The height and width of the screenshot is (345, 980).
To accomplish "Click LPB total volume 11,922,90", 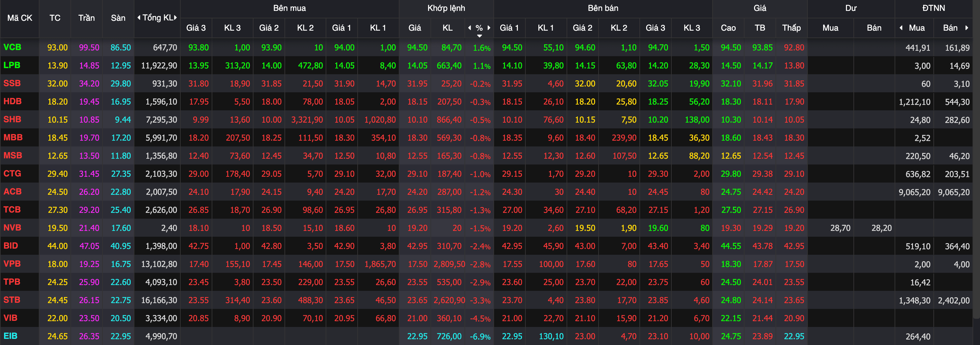I will 159,65.
